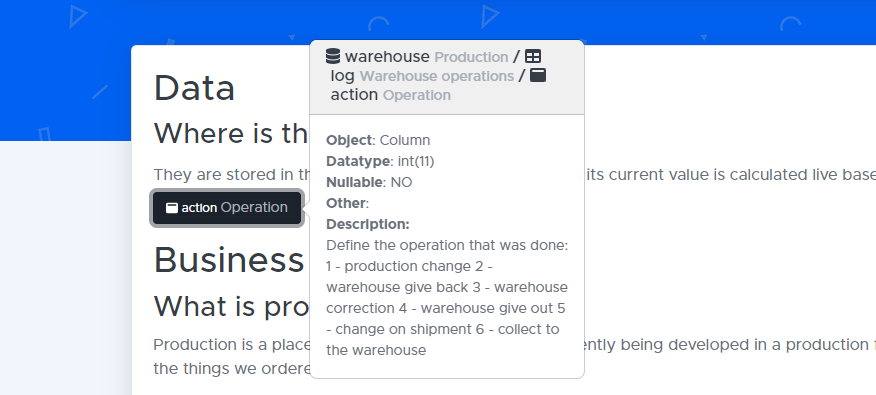This screenshot has height=395, width=876.
Task: Click the Datatype int(11) line
Action: coord(380,161)
